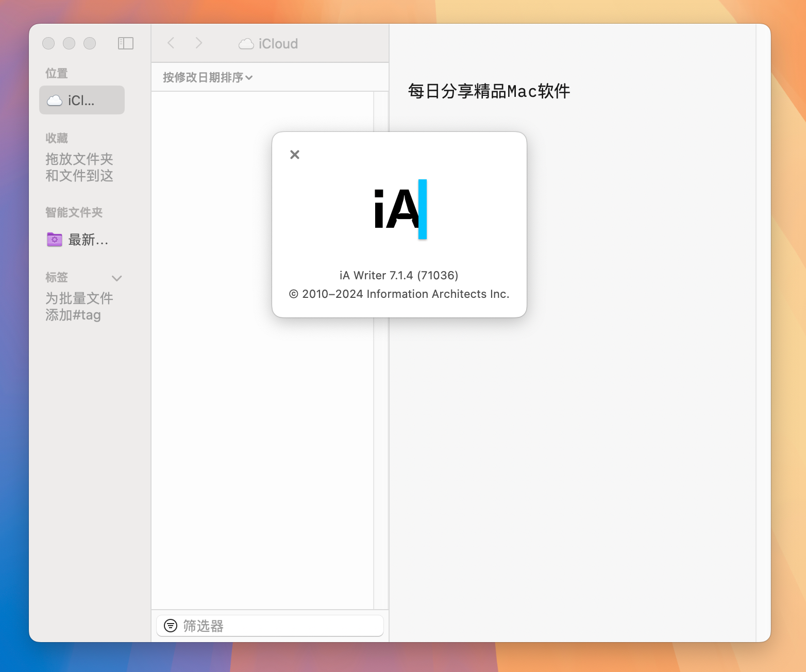
Task: Click the purple smart folder icon
Action: coord(55,240)
